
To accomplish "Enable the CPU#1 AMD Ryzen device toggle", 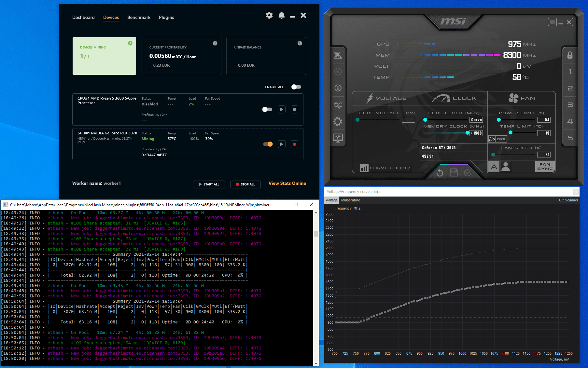I will click(267, 110).
